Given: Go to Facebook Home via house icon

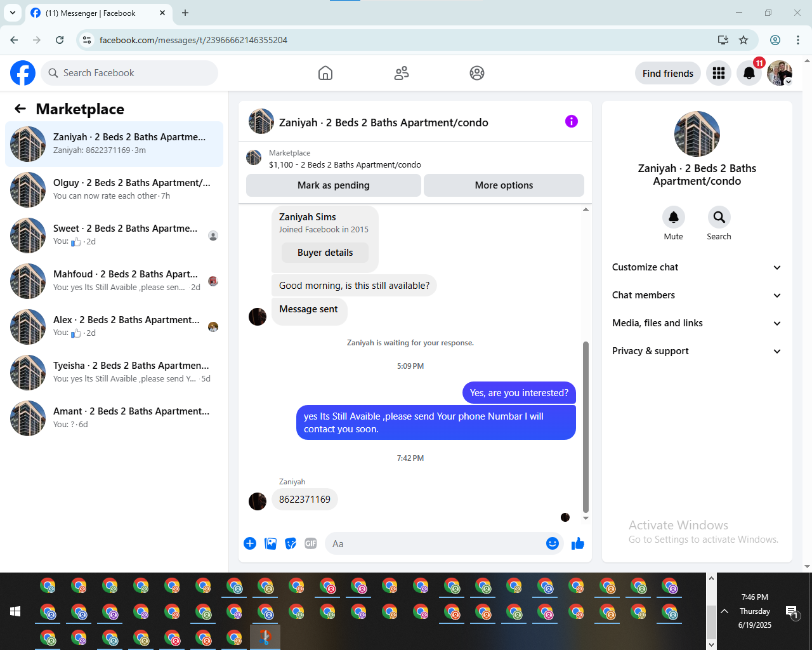Looking at the screenshot, I should [x=325, y=73].
